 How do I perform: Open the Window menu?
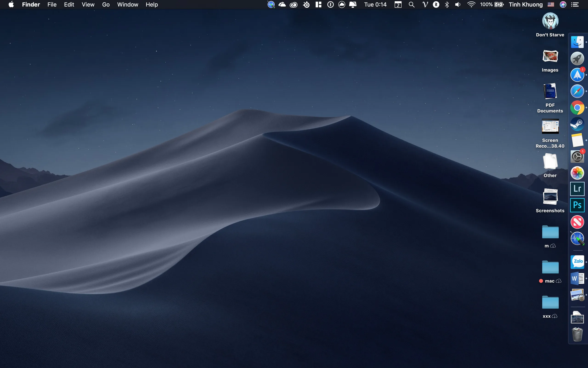(x=127, y=5)
